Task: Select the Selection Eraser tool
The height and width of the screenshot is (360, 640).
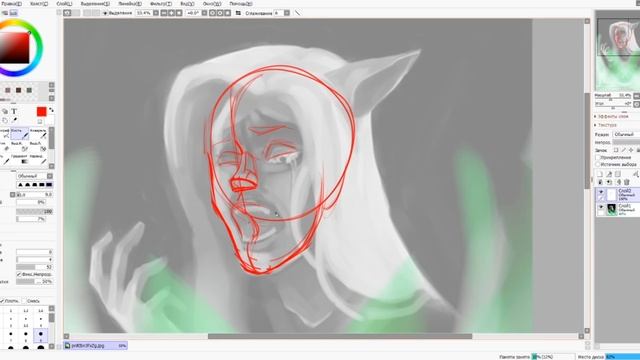Action: 38,147
